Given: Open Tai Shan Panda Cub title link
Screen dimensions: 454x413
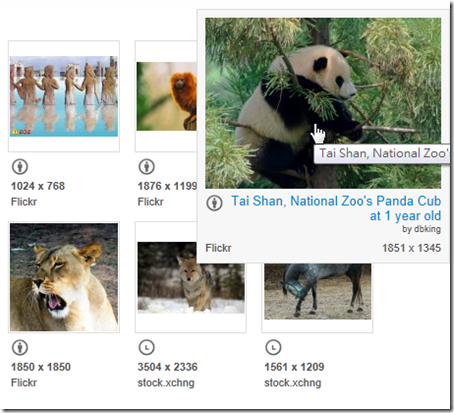Looking at the screenshot, I should tap(336, 208).
